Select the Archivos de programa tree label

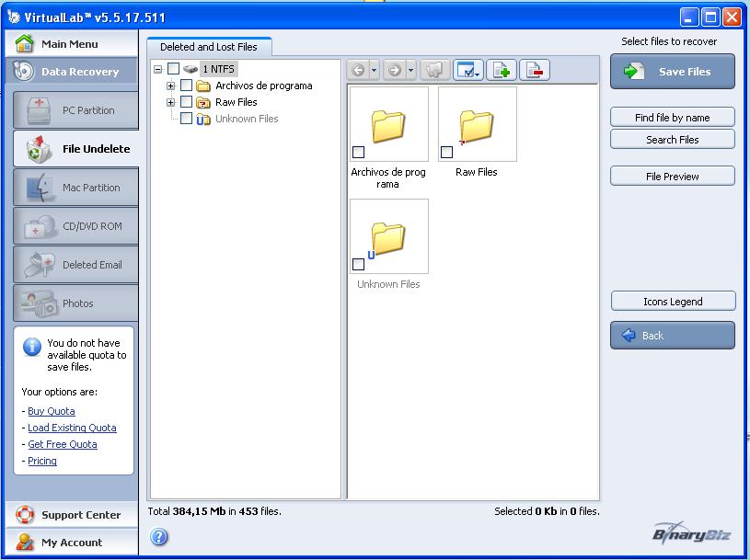pos(264,86)
